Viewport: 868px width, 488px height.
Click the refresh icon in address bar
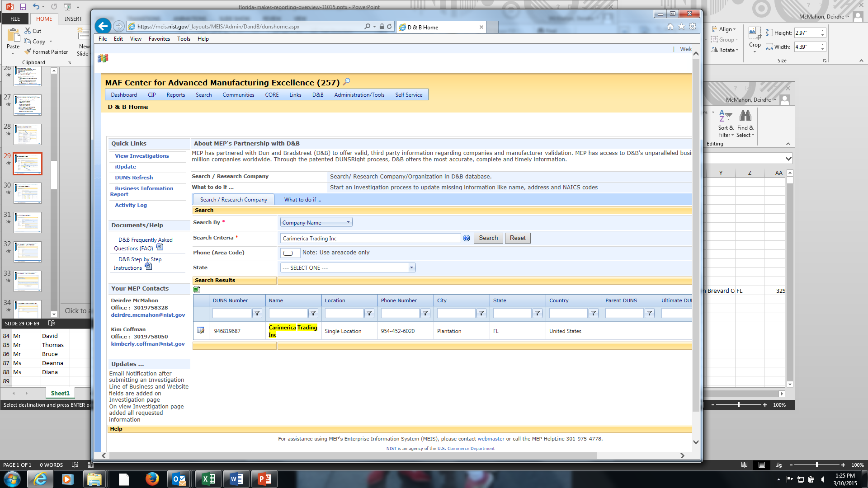(x=389, y=27)
